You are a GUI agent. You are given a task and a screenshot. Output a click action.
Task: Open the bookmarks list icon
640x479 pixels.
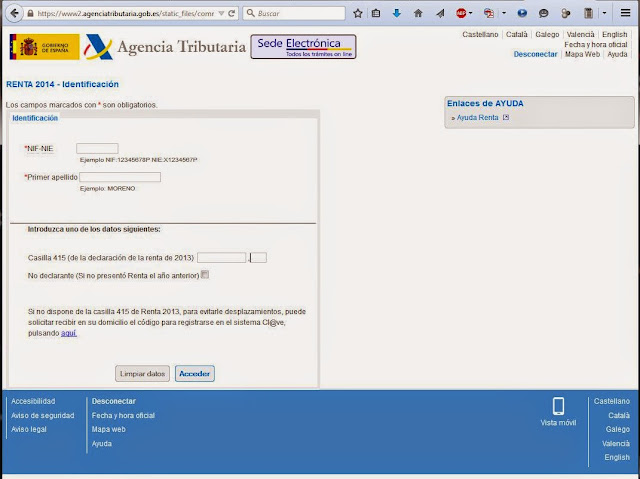point(376,13)
